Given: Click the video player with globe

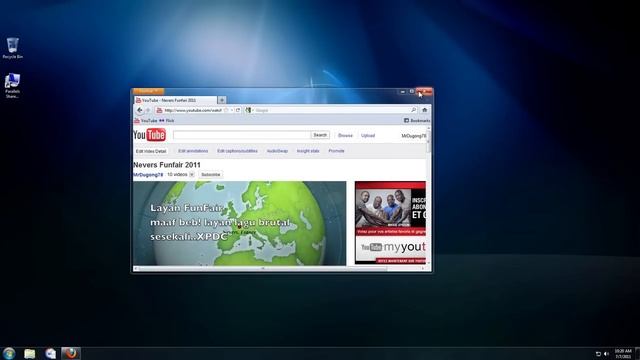Looking at the screenshot, I should (240, 223).
